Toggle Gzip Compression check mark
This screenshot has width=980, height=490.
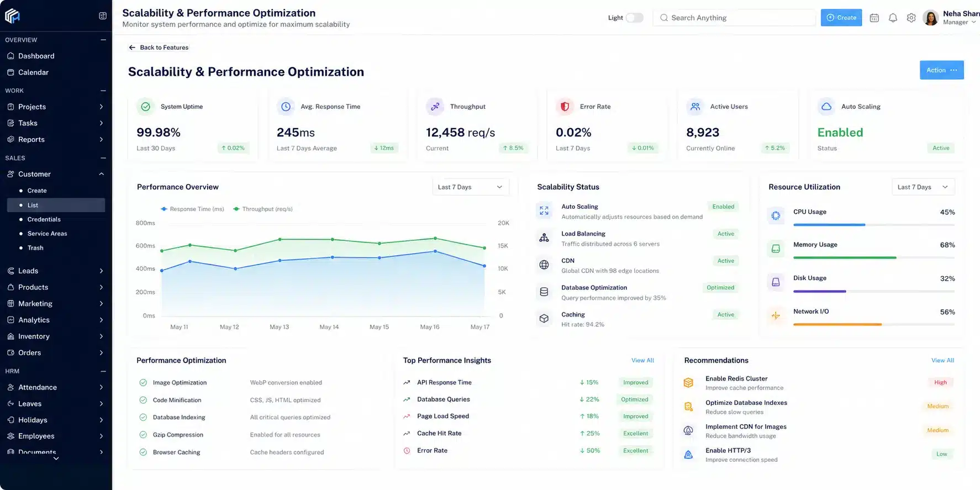pyautogui.click(x=143, y=435)
